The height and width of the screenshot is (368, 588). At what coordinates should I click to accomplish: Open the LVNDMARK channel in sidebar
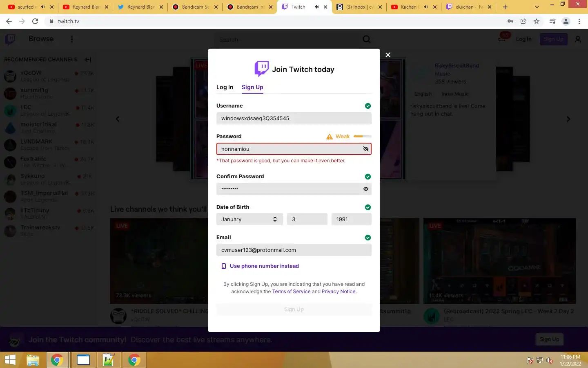tap(49, 145)
